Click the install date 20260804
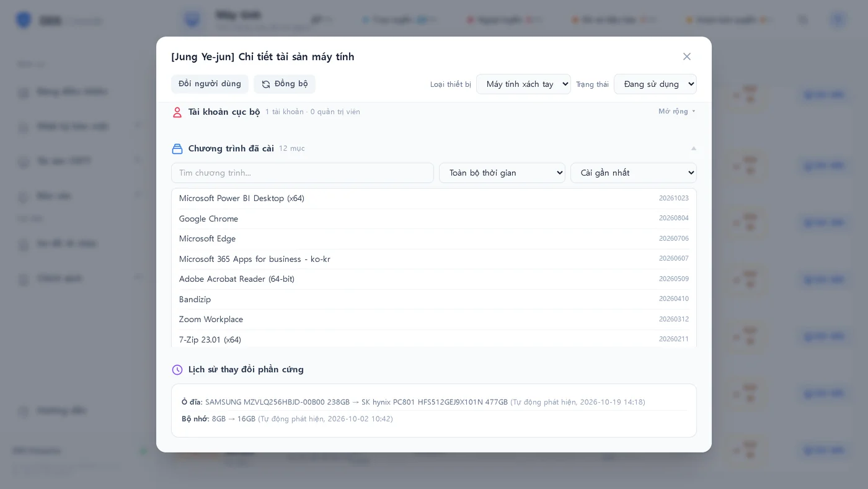Screen dimensions: 868x489 673,218
